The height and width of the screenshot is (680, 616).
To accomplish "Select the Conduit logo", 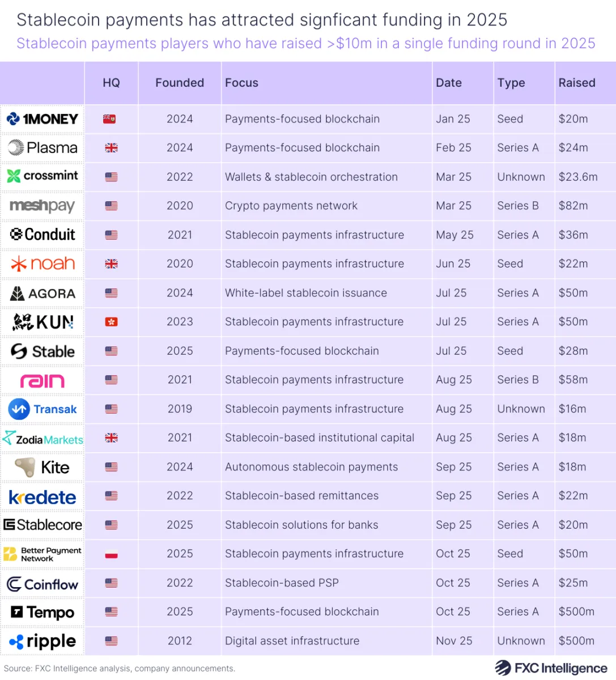I will point(43,235).
